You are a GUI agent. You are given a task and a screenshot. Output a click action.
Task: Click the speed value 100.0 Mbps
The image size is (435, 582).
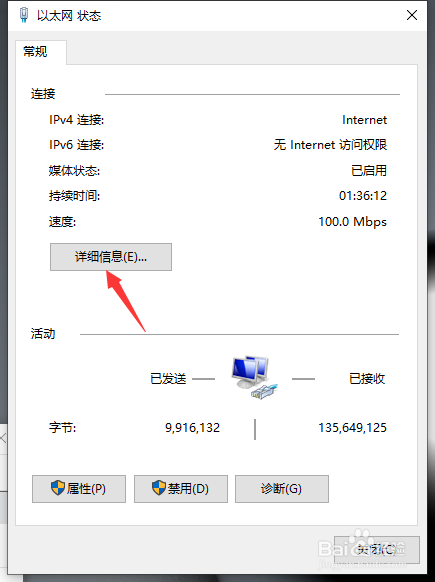point(353,222)
